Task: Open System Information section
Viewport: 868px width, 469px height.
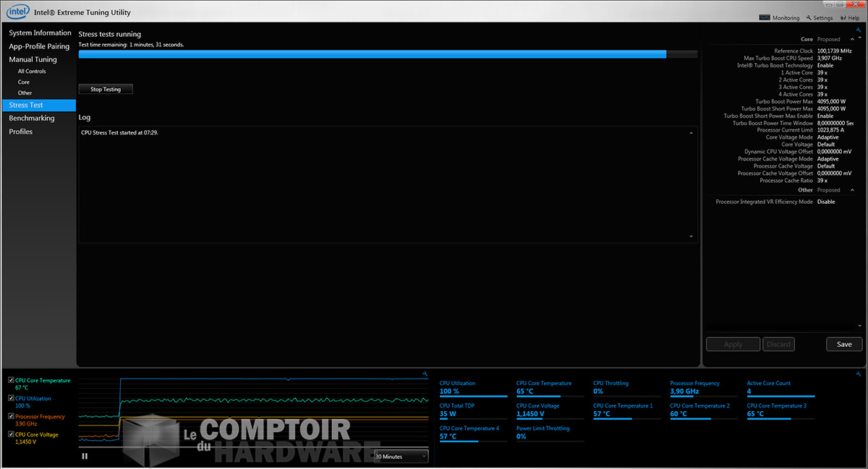Action: point(41,33)
